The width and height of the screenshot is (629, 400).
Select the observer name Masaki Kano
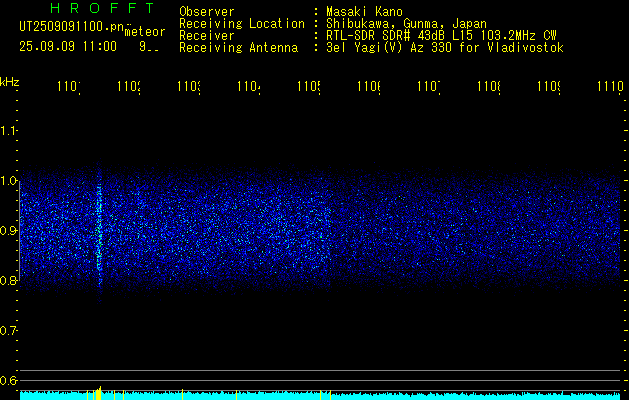pos(364,12)
